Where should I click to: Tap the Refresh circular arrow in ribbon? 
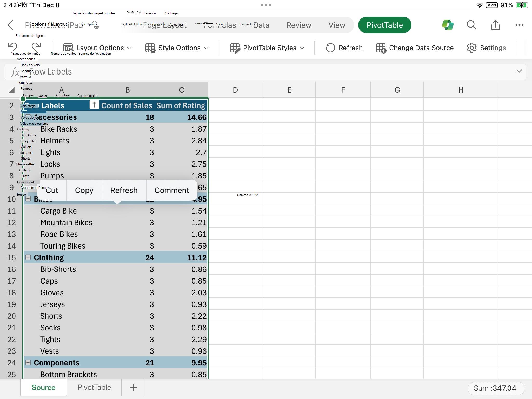tap(330, 48)
